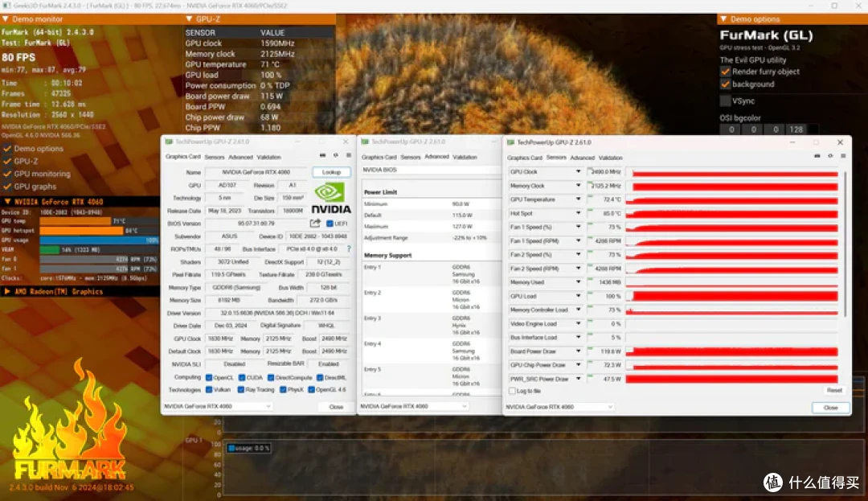
Task: Click screenshot camera icon in Graphics Card GPU-Z window
Action: tap(323, 155)
